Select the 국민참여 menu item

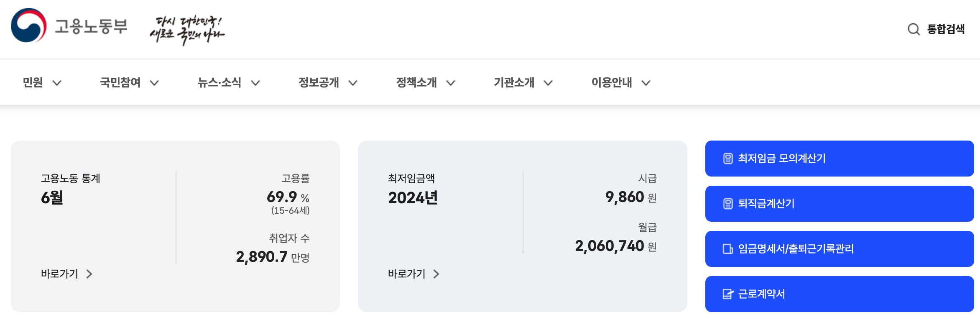tap(130, 82)
